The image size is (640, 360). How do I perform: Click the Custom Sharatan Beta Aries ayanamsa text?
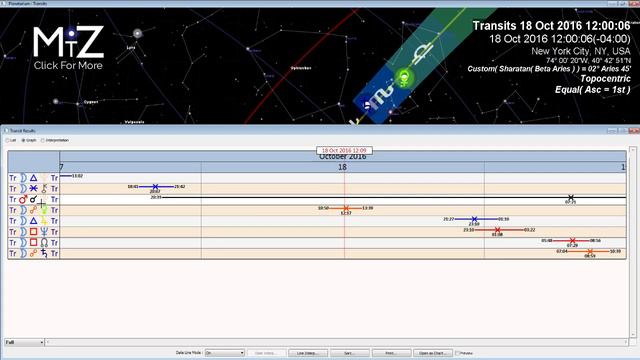[x=549, y=69]
